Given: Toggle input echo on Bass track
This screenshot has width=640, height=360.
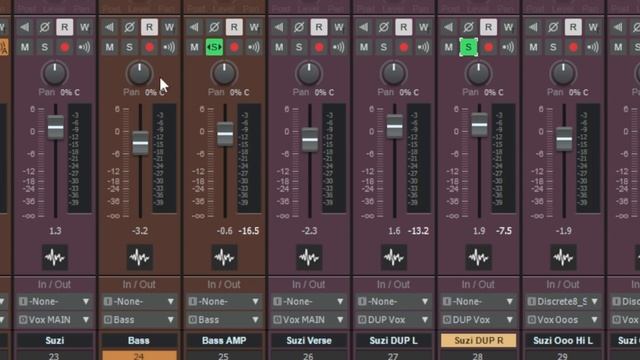Looking at the screenshot, I should click(169, 47).
